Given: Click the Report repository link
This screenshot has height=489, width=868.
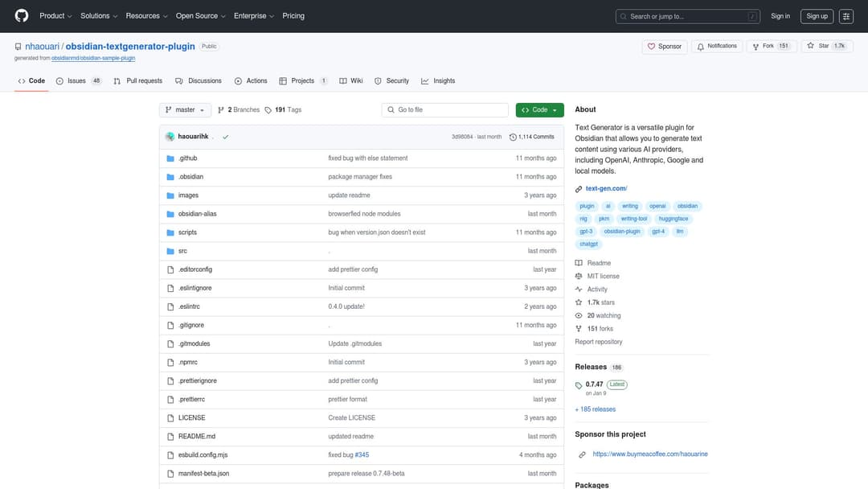Looking at the screenshot, I should coord(599,343).
